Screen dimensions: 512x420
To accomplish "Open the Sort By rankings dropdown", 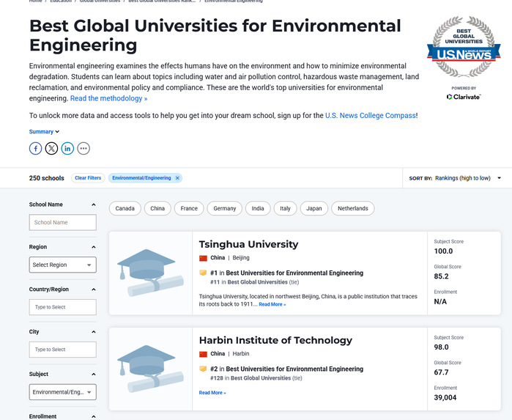I will click(x=467, y=178).
